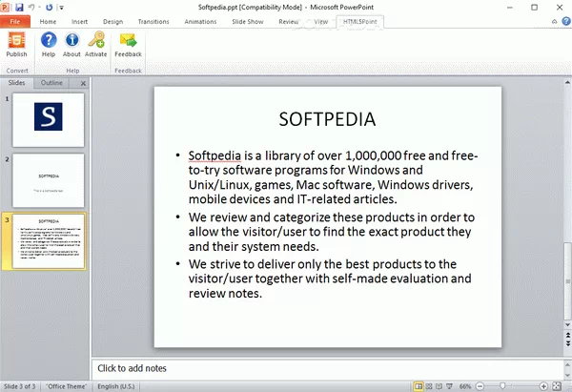Screen dimensions: 572x392
Task: Open the Undo history dropdown arrow
Action: click(39, 7)
